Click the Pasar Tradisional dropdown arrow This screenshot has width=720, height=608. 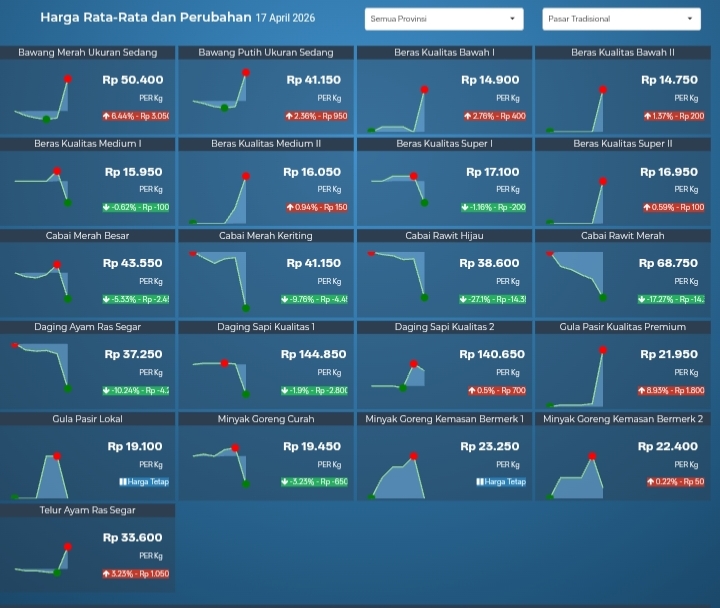[690, 19]
